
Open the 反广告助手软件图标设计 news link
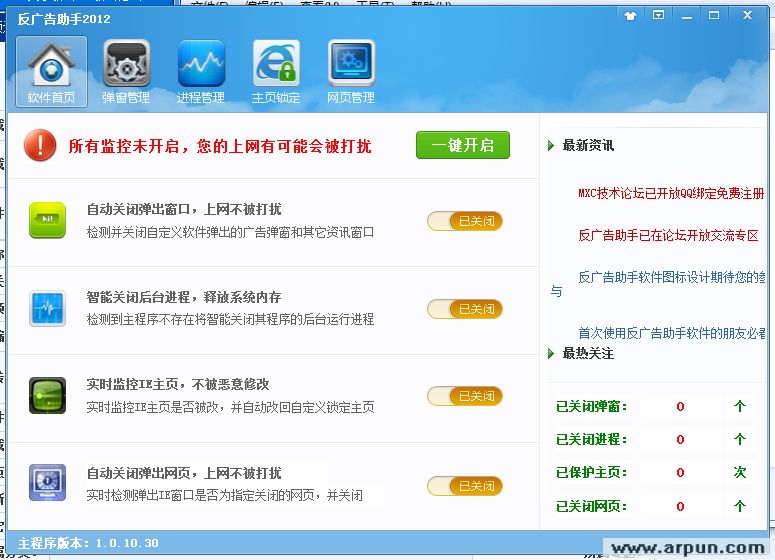[672, 277]
